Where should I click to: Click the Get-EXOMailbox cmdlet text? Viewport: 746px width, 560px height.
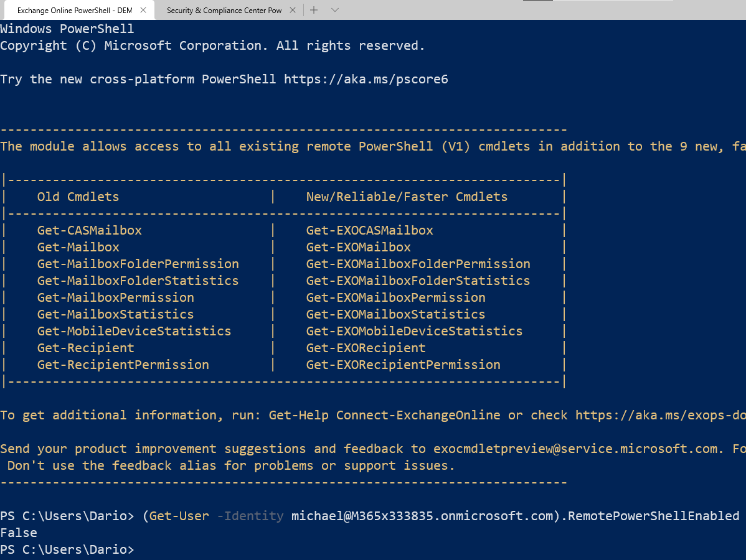click(358, 247)
